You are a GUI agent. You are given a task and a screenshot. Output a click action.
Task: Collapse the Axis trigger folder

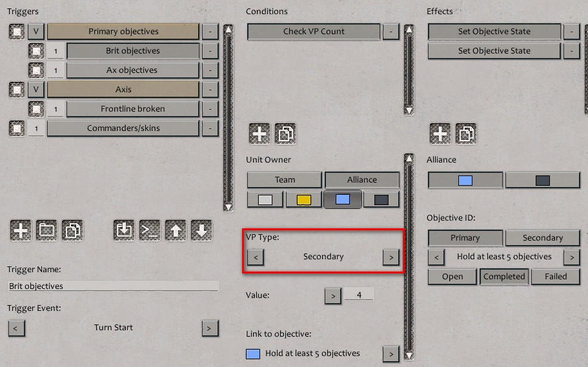coord(36,90)
